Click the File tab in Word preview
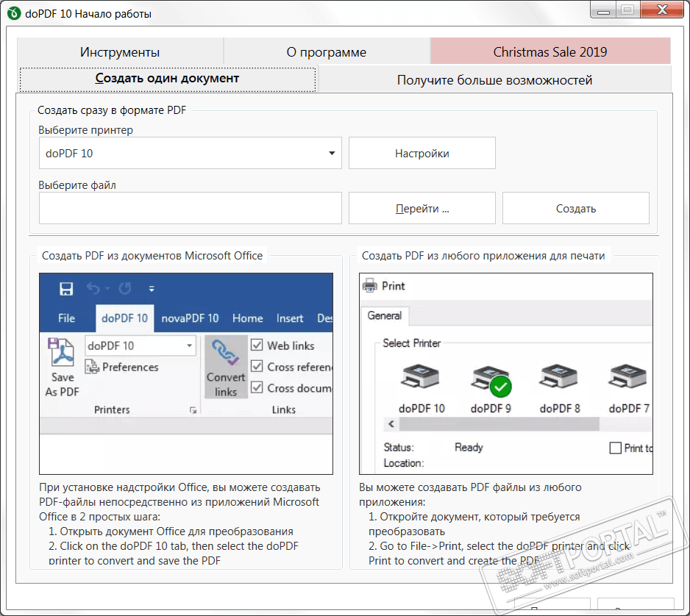This screenshot has height=616, width=690. (x=66, y=318)
